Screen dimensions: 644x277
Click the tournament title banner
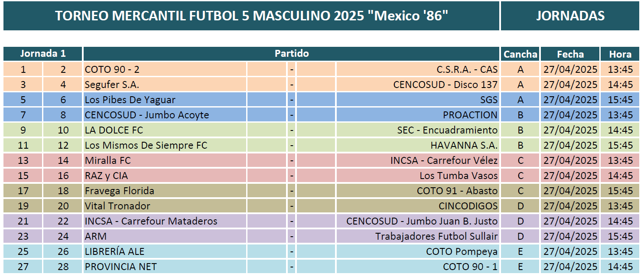tap(251, 16)
